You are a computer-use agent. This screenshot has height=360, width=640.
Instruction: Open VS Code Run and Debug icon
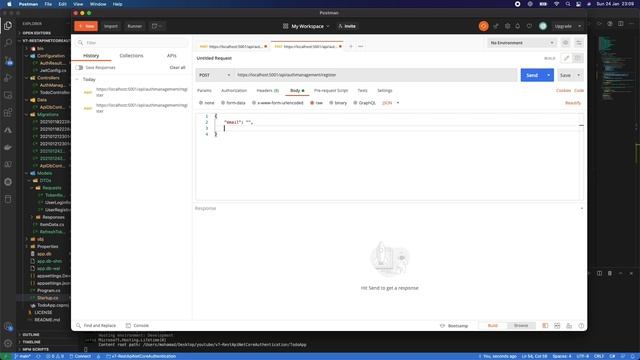coord(8,78)
